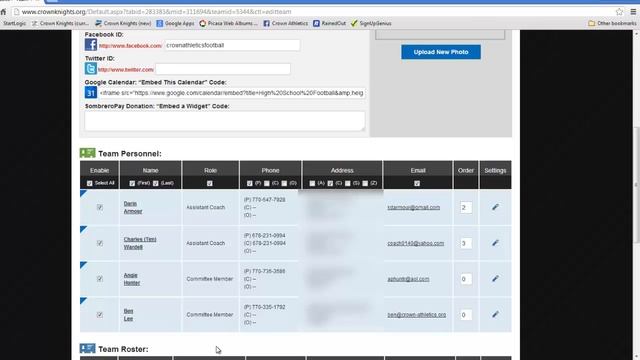
Task: Click the blue corner flag on Ben Lee row
Action: [x=83, y=301]
